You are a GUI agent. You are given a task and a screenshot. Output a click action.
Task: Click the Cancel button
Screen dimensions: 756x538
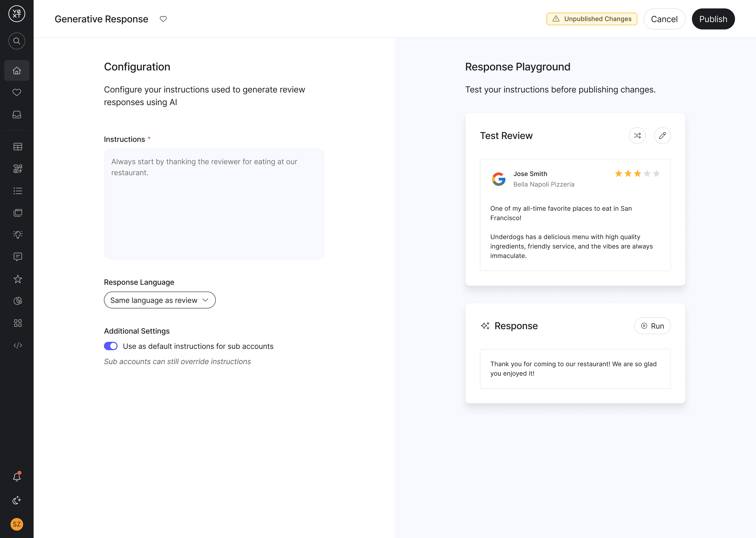[x=664, y=19]
